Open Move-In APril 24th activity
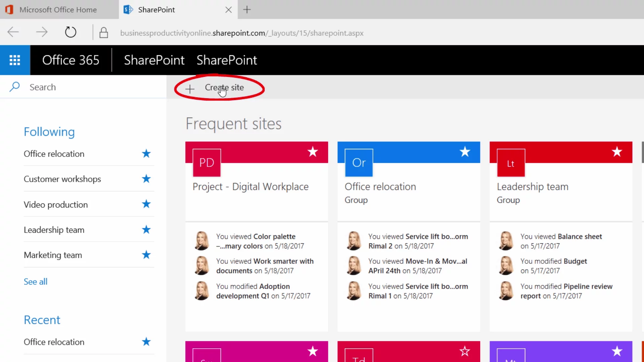 pyautogui.click(x=418, y=266)
